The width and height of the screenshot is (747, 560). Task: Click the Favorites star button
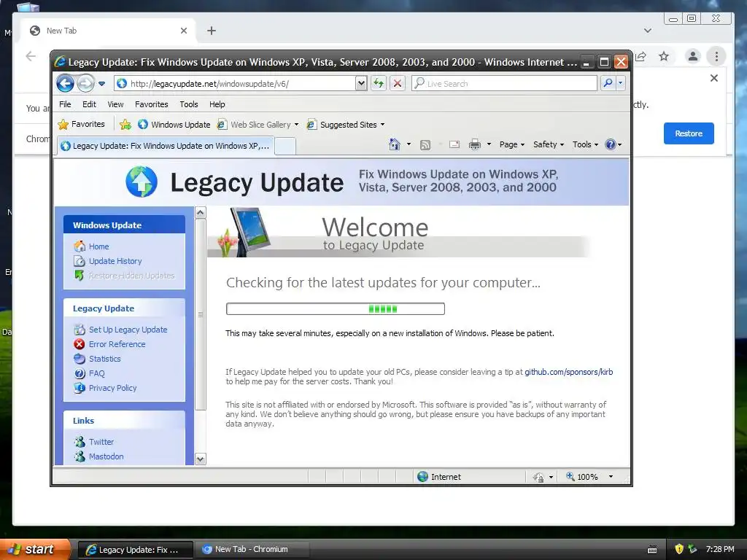[81, 124]
